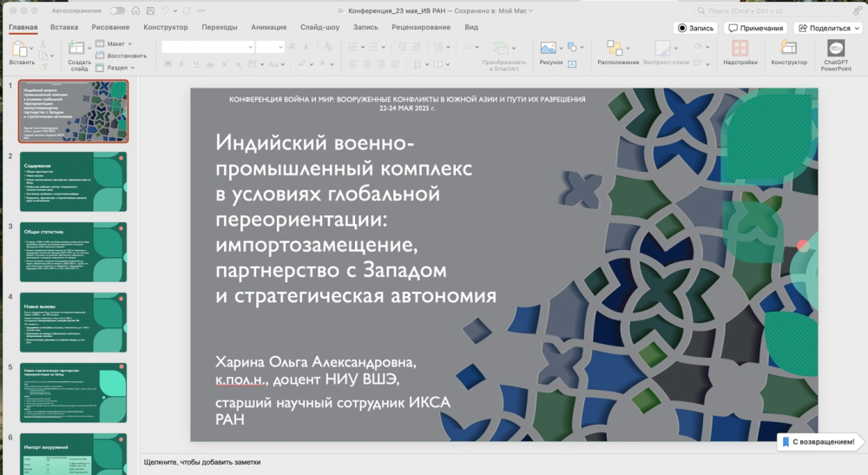Click the increase font size icon
This screenshot has height=475, width=868.
pos(293,47)
